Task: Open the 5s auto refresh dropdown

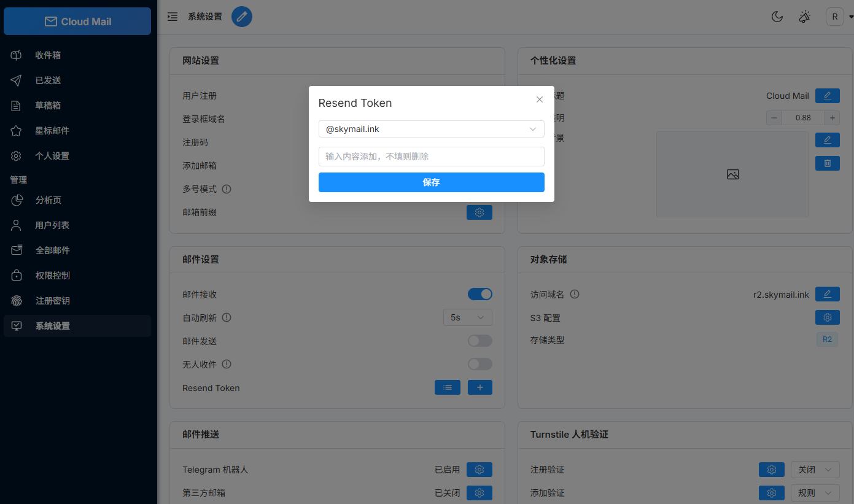Action: [x=467, y=317]
